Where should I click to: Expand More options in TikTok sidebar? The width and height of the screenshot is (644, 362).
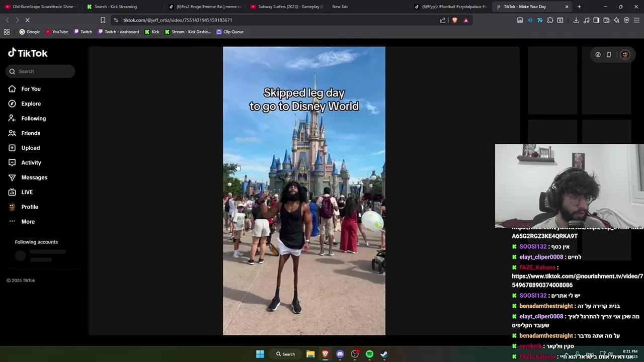[x=22, y=222]
